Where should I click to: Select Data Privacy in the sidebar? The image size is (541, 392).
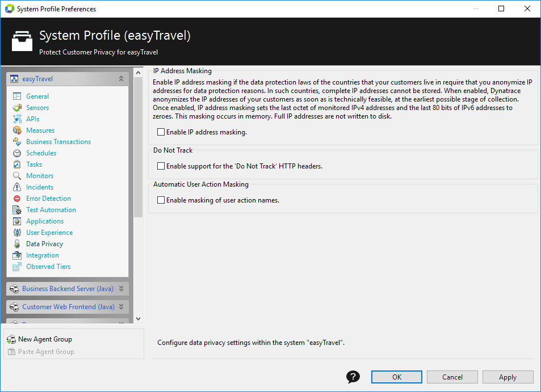45,244
